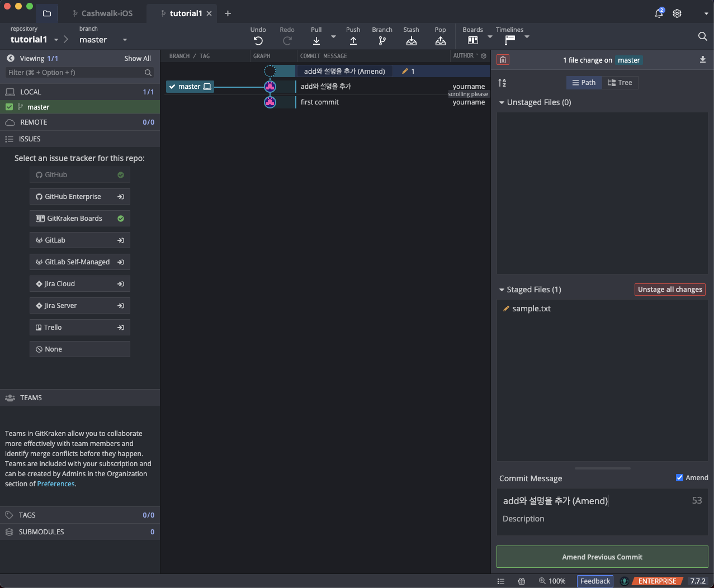Click the branch filter input field
Viewport: 714px width, 588px height.
75,73
